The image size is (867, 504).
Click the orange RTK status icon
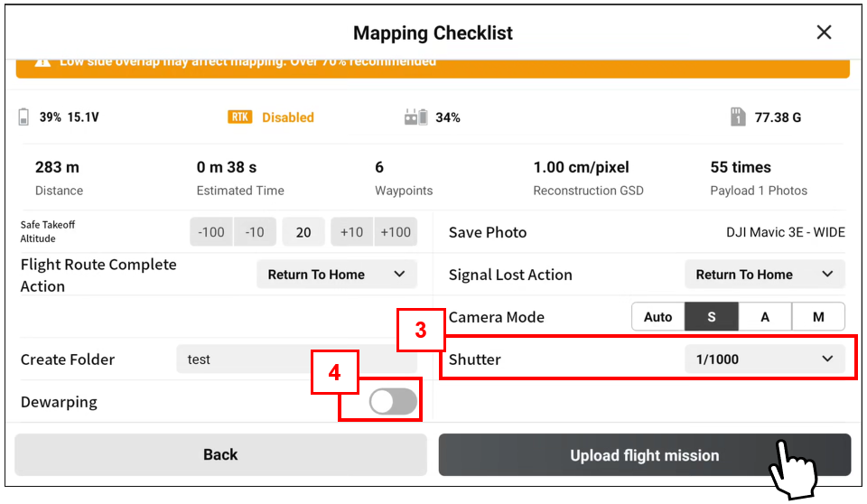point(239,117)
